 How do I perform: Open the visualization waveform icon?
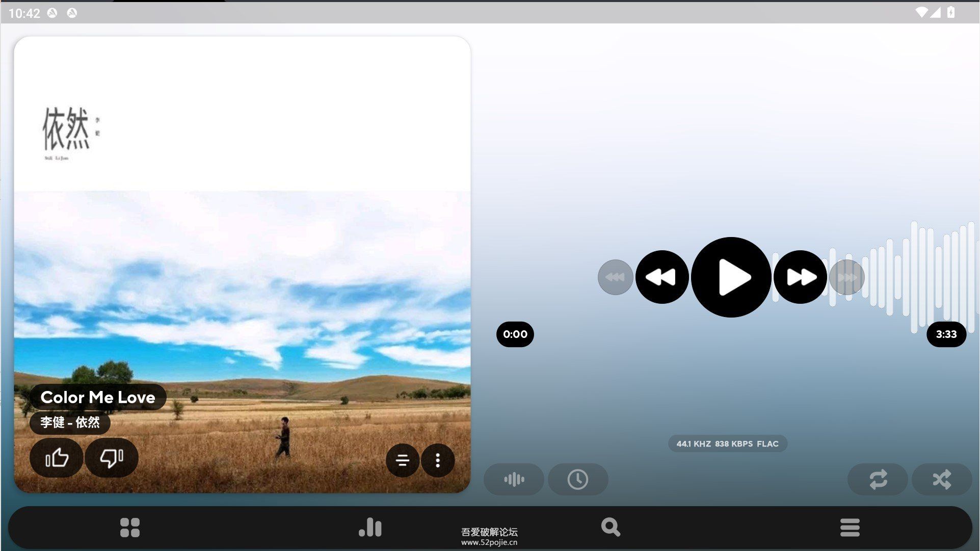(514, 479)
